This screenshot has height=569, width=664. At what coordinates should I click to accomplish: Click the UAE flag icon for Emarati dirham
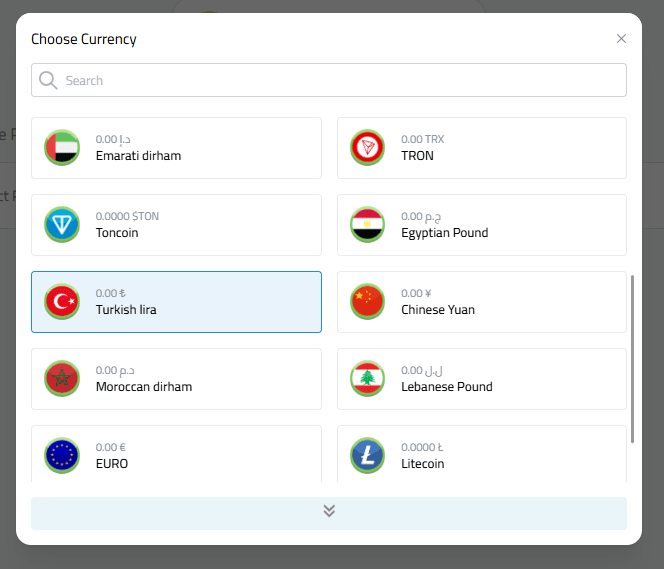[62, 147]
